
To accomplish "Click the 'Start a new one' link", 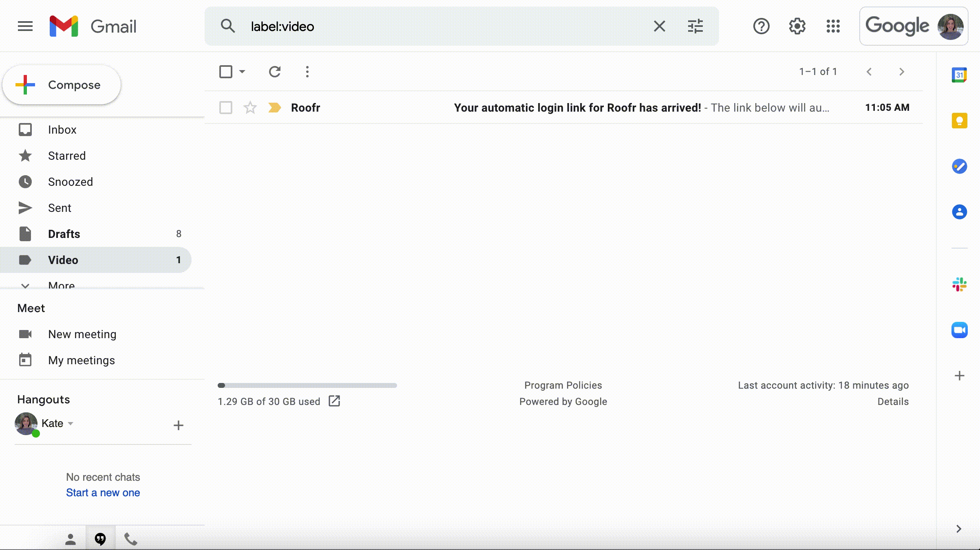I will tap(103, 493).
